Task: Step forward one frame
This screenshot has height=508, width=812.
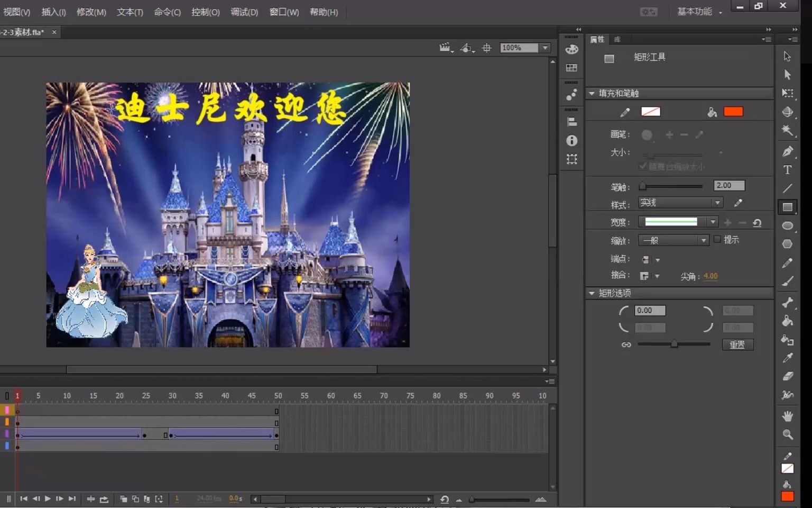Action: pyautogui.click(x=59, y=498)
